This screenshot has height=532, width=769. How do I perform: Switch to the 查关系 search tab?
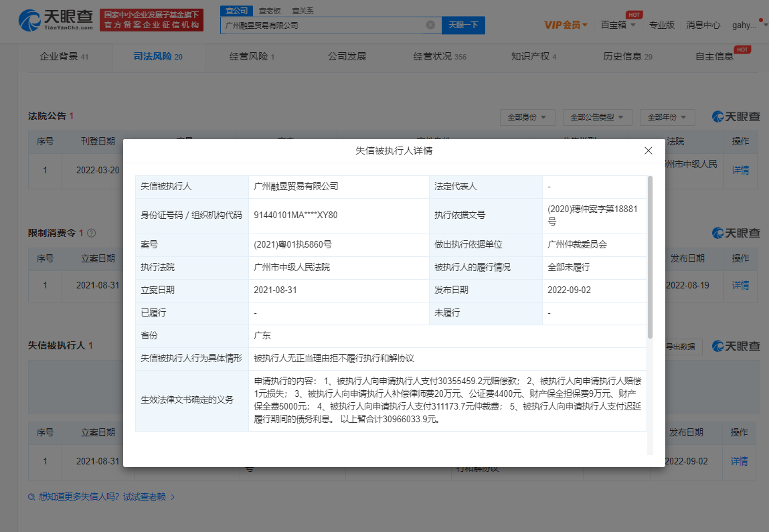pyautogui.click(x=303, y=10)
